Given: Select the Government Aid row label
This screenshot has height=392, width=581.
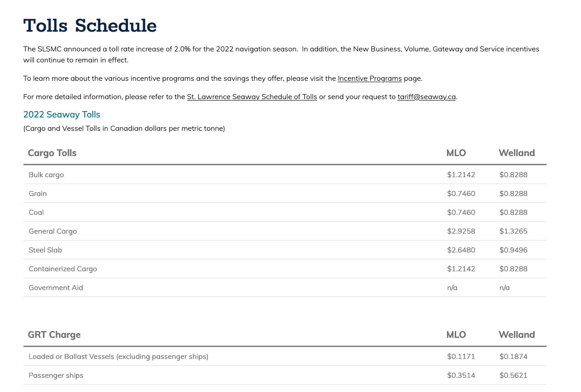Looking at the screenshot, I should pos(56,288).
